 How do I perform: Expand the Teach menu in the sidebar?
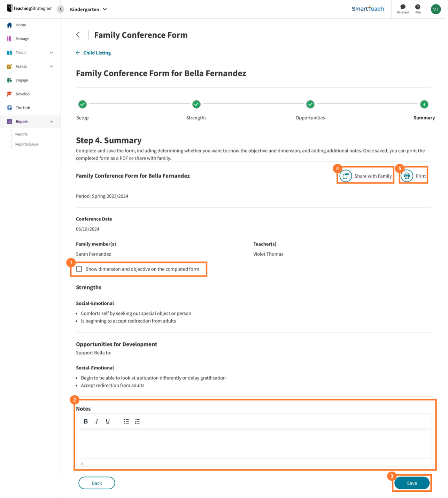point(52,52)
